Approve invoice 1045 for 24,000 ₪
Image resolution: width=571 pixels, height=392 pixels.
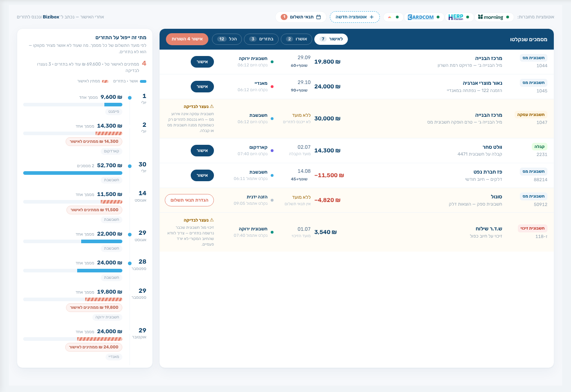(x=202, y=87)
